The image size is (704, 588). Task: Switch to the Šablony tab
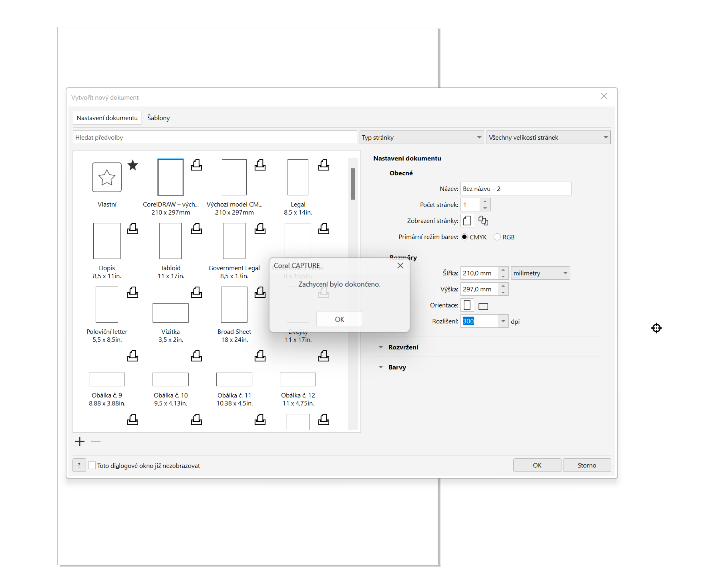click(158, 118)
